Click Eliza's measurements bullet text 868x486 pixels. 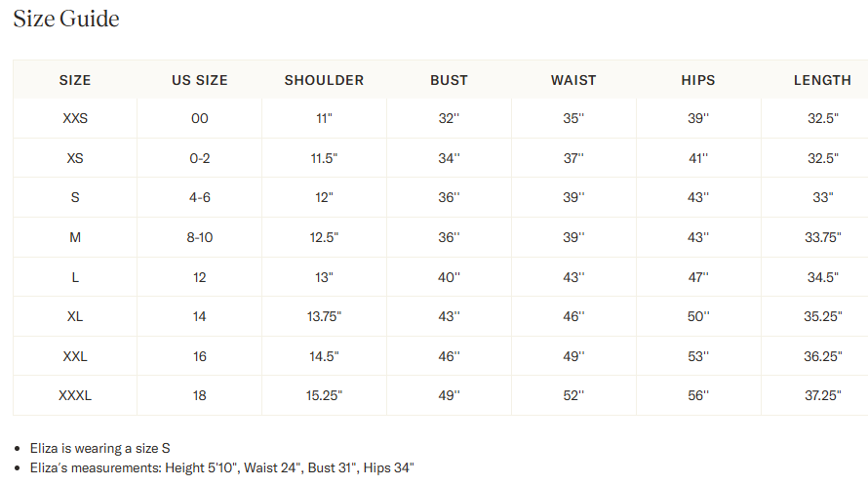coord(222,468)
